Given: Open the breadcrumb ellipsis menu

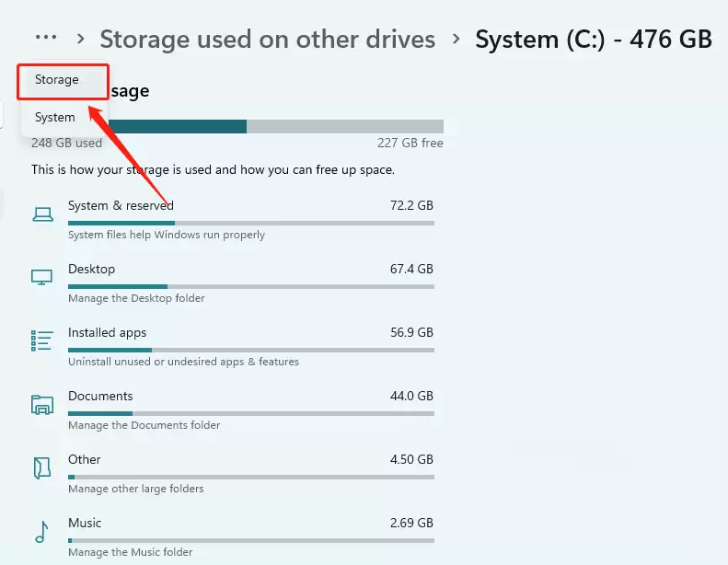Looking at the screenshot, I should tap(46, 37).
